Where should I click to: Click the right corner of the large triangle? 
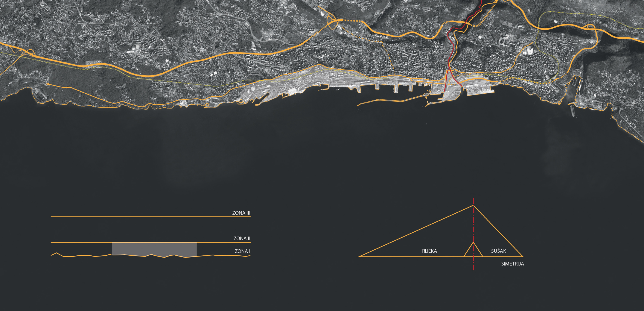(x=522, y=256)
